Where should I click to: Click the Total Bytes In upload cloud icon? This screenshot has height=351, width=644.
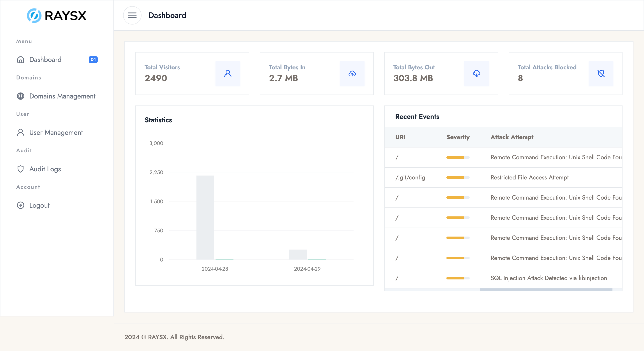pyautogui.click(x=352, y=74)
